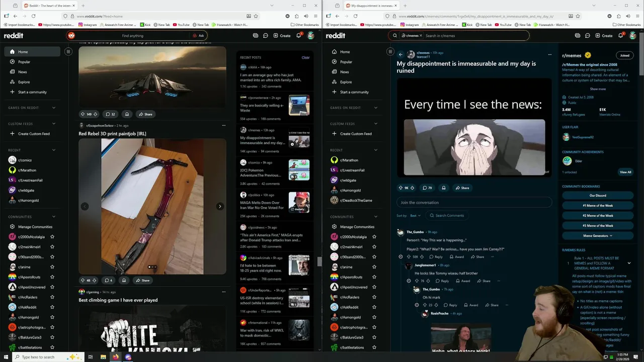This screenshot has width=644, height=362.
Task: Collapse Recent section in left window
Action: pos(54,150)
